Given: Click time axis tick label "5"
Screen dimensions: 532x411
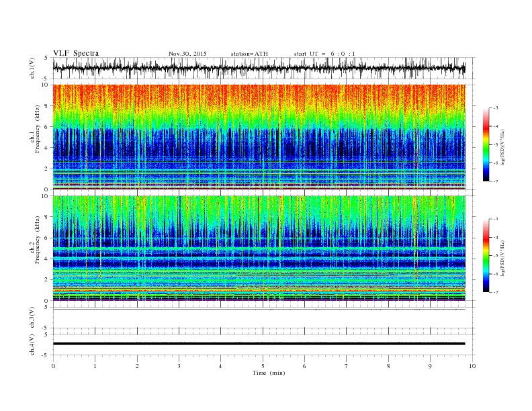Looking at the screenshot, I should coord(263,366).
